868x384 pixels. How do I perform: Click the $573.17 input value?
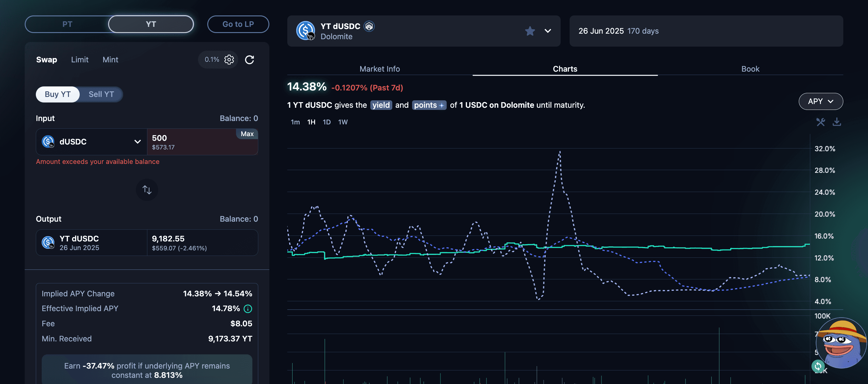click(163, 147)
